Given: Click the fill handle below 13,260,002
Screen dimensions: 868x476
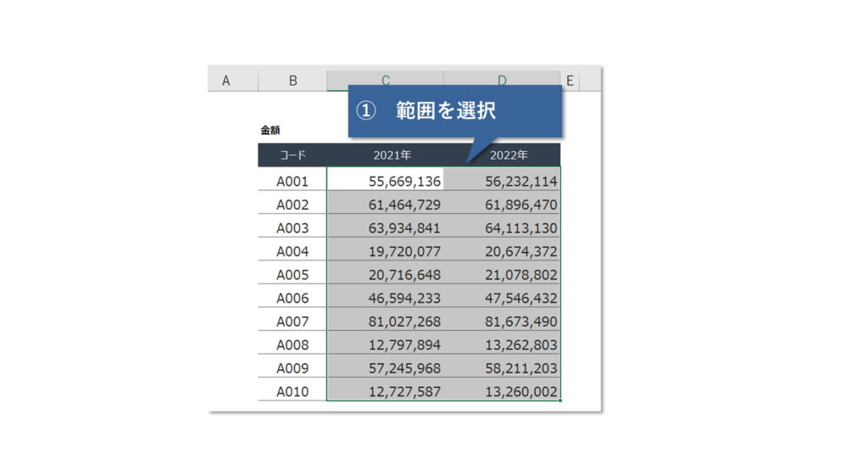Looking at the screenshot, I should (x=560, y=401).
